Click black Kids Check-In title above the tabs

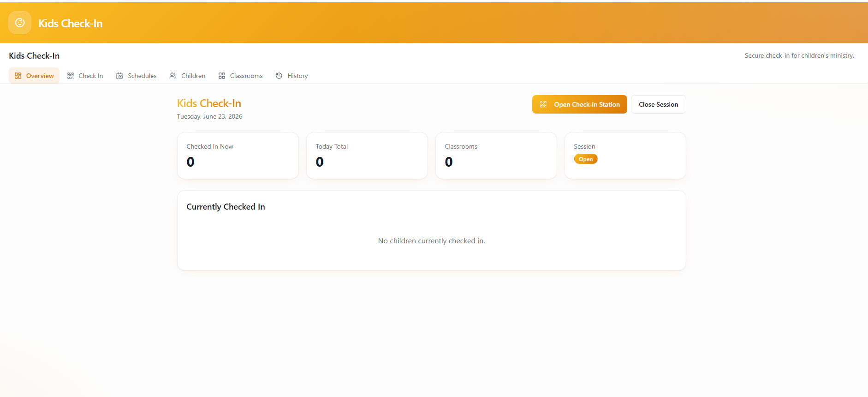pos(34,56)
